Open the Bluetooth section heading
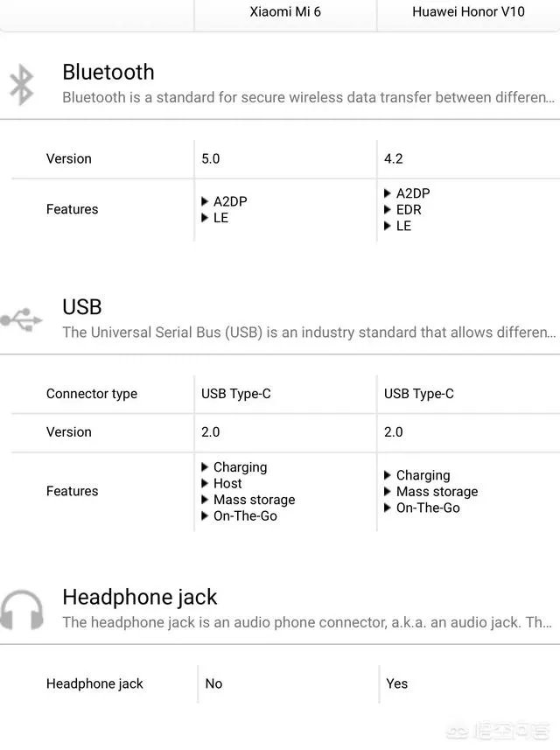The image size is (560, 750). (x=108, y=72)
